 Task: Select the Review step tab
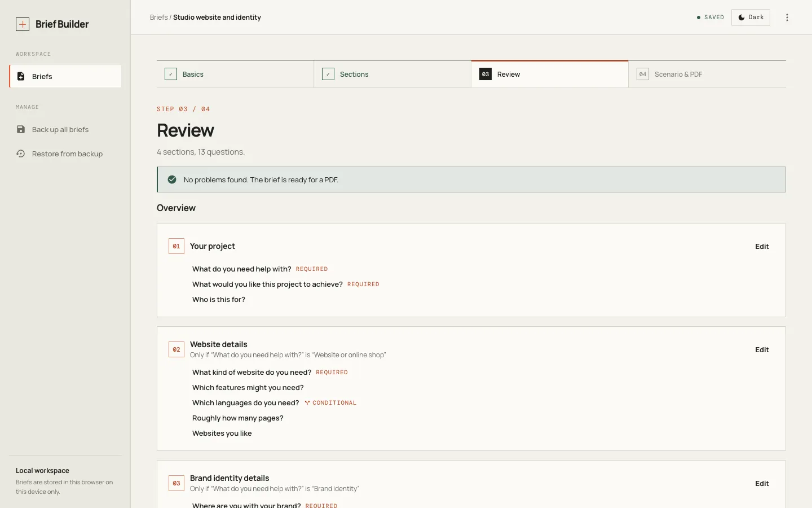tap(550, 74)
